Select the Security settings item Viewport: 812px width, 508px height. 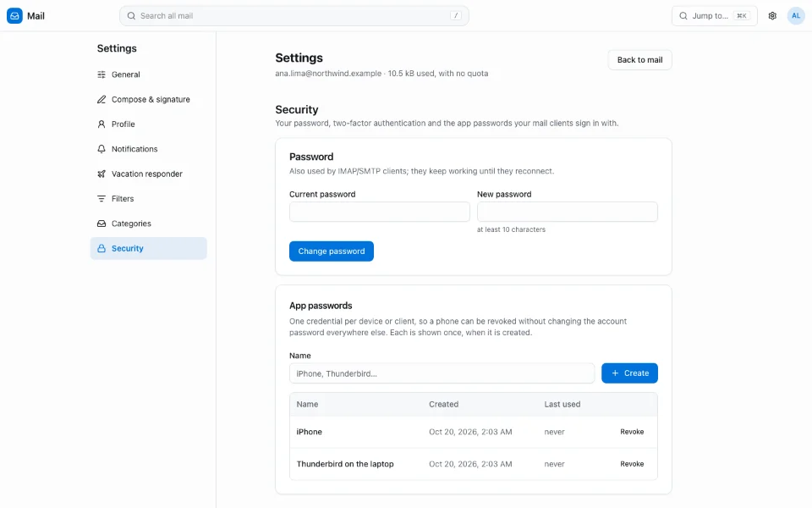[149, 249]
